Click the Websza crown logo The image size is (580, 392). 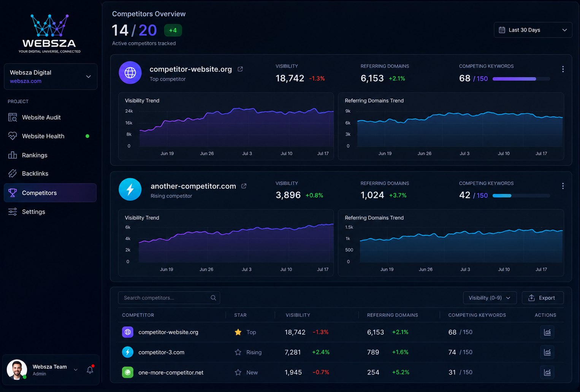click(49, 26)
